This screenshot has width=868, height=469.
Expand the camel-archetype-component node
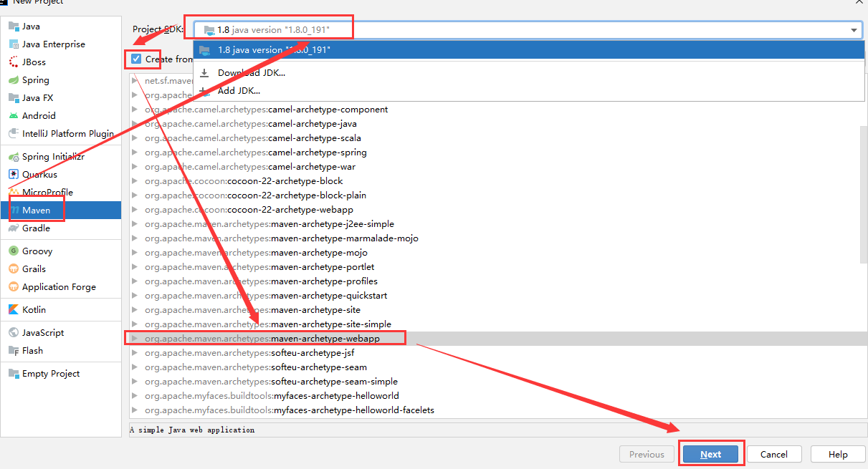coord(135,110)
